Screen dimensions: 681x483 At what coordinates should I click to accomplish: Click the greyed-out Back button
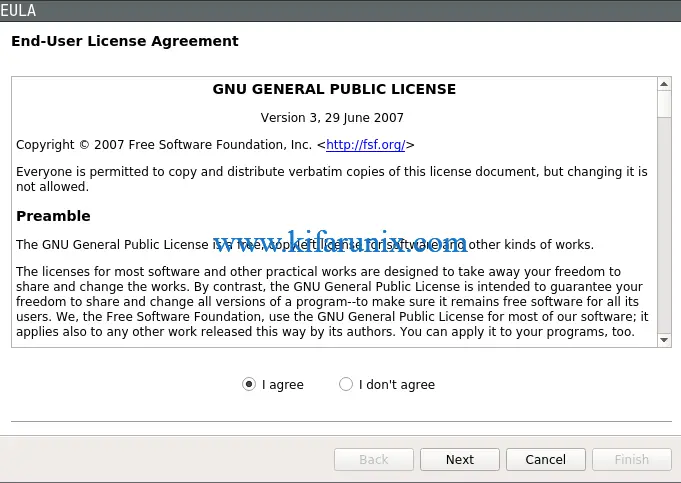pos(374,460)
